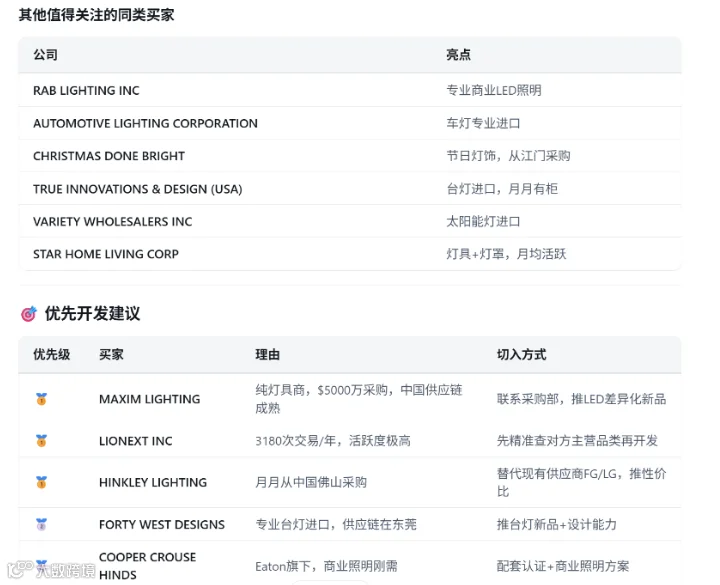Select FORTY WEST DESIGNS buyer name

point(162,524)
